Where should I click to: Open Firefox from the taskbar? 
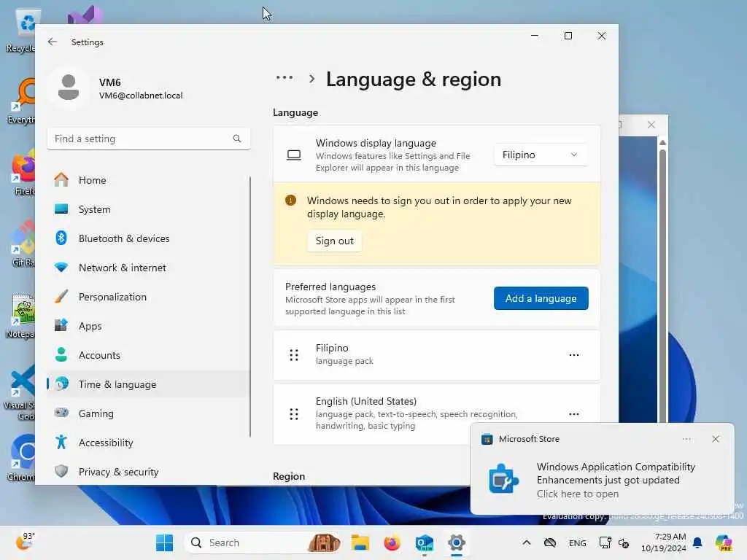coord(392,542)
